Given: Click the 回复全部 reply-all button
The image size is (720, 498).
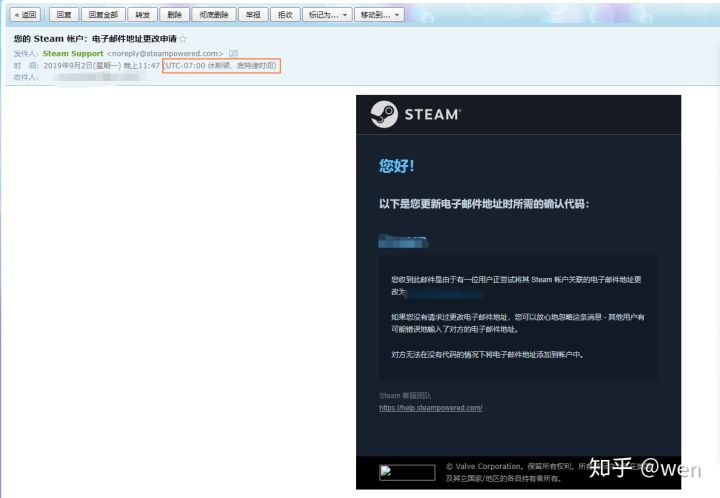Looking at the screenshot, I should (103, 15).
